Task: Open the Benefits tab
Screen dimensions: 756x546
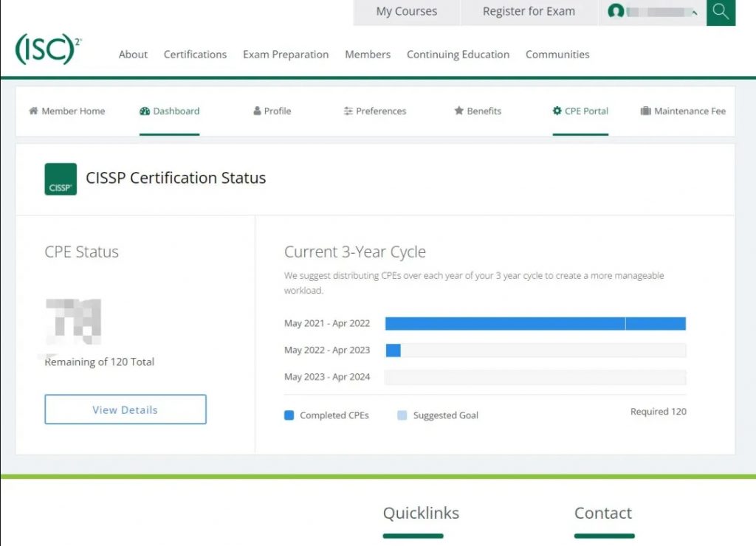Action: 477,111
